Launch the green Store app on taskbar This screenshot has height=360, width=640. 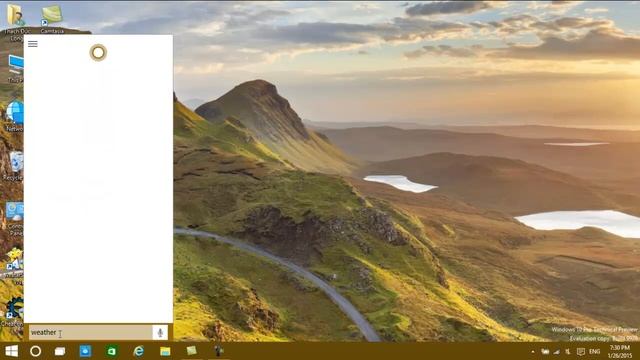tap(111, 351)
